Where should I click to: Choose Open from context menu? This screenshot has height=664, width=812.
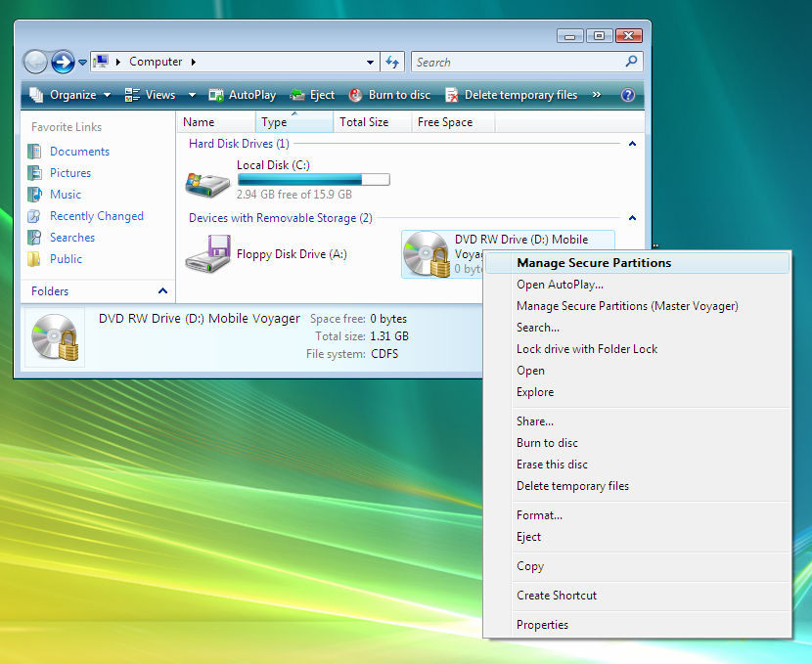637,371
